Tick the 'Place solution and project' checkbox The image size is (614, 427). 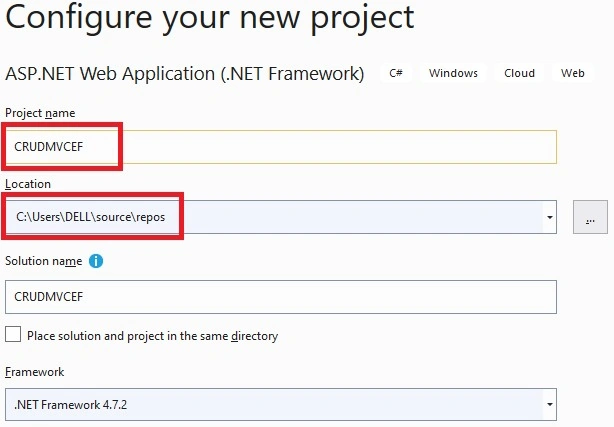[x=13, y=335]
